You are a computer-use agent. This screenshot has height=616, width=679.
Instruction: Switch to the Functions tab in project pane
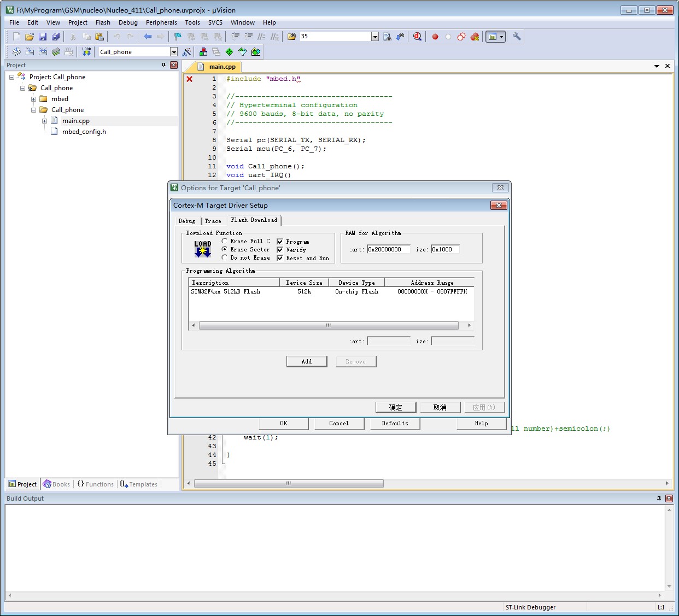tap(95, 484)
